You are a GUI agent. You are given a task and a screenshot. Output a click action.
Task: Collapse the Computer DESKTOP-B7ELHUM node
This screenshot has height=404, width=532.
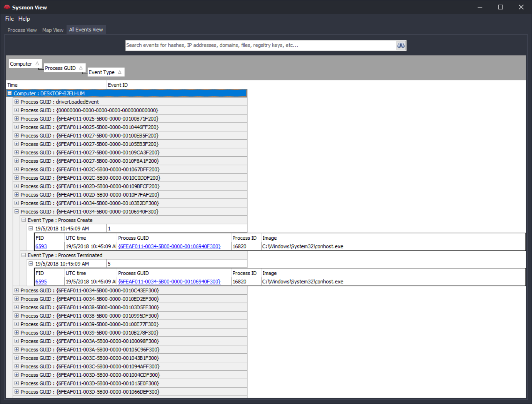click(x=10, y=93)
